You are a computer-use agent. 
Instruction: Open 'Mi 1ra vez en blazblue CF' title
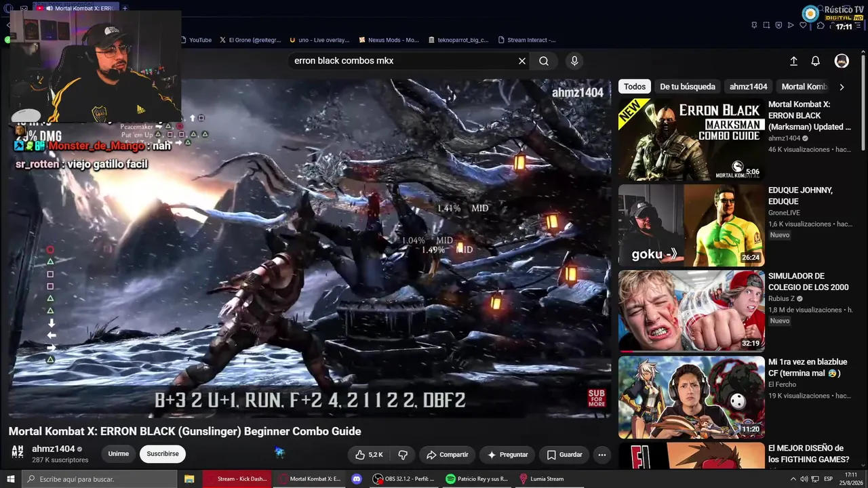click(808, 368)
